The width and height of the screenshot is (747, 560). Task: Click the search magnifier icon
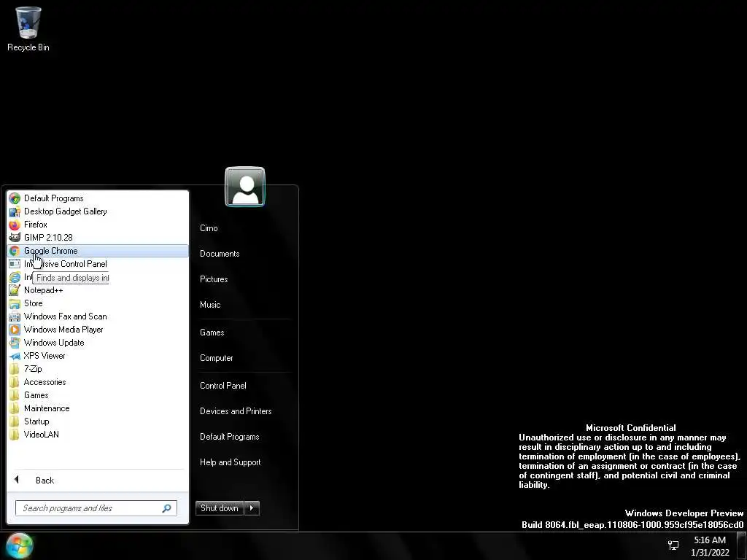167,508
